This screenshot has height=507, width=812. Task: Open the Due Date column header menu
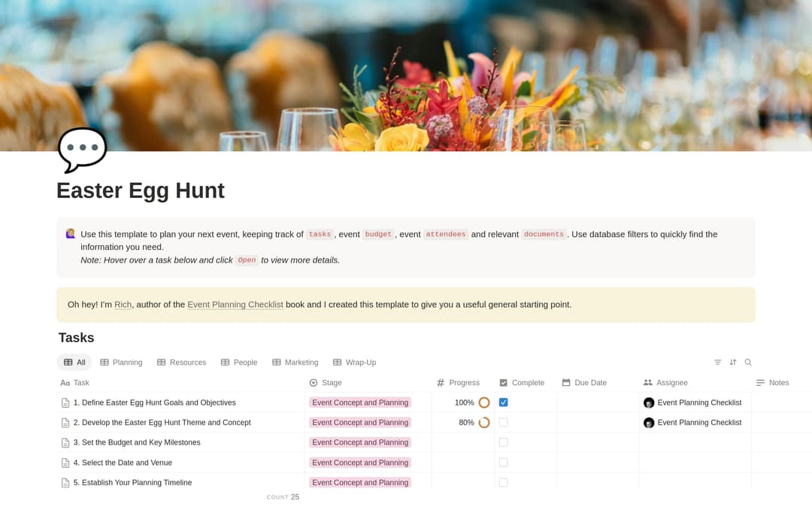point(598,383)
